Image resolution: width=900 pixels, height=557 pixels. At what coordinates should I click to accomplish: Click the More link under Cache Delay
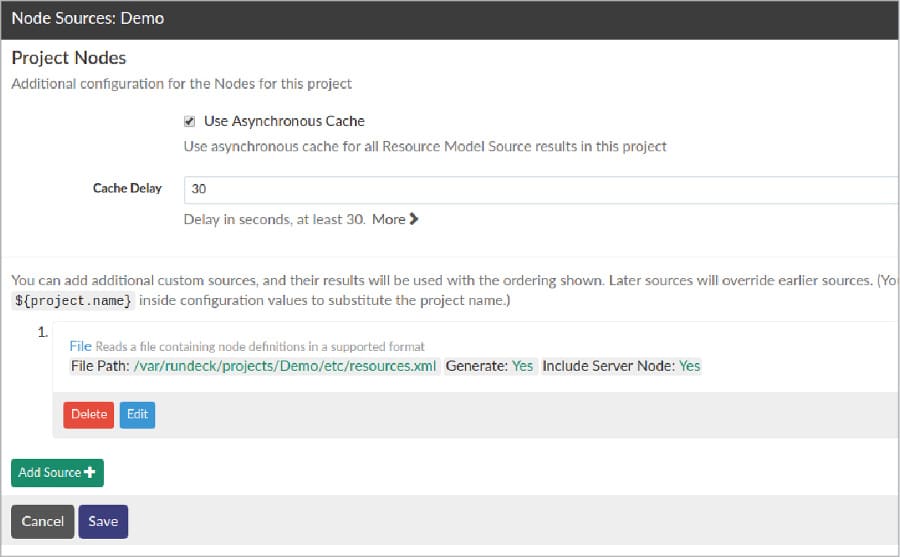click(389, 219)
